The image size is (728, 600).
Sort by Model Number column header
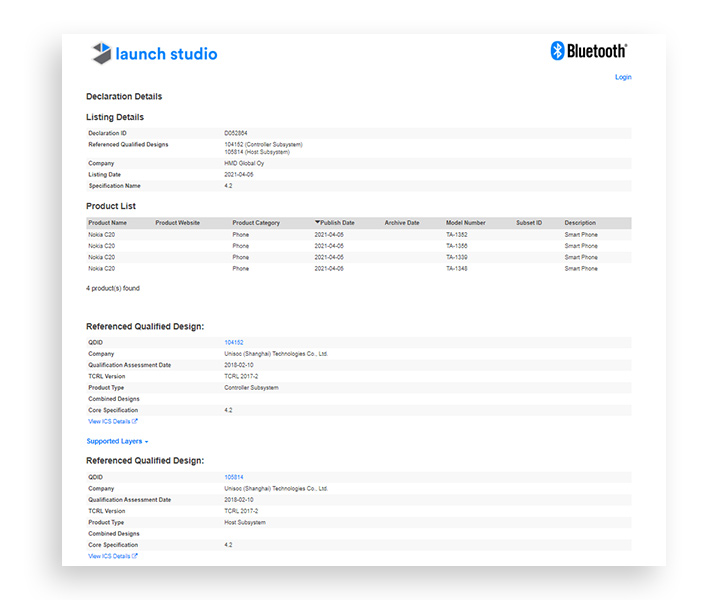point(466,223)
